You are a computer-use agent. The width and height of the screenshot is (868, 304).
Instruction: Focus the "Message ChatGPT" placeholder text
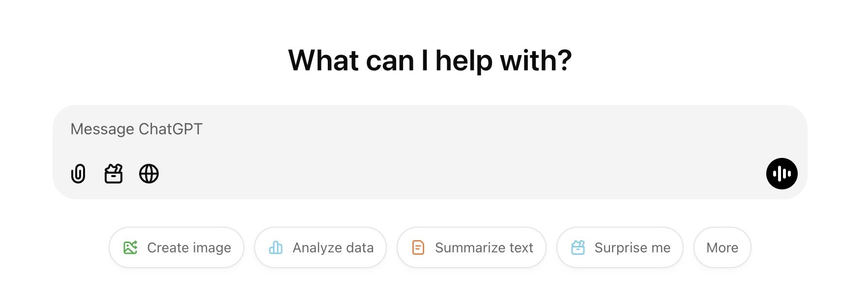coord(136,129)
